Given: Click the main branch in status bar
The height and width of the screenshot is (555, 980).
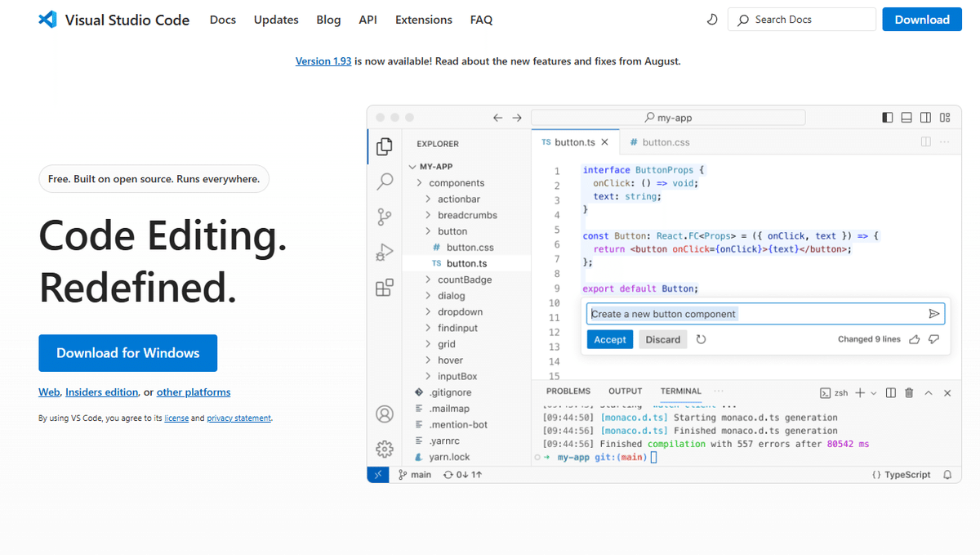Looking at the screenshot, I should click(415, 474).
